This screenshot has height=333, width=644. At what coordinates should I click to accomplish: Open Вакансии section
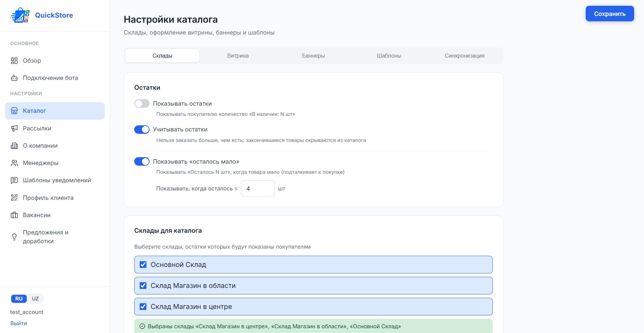[55, 215]
